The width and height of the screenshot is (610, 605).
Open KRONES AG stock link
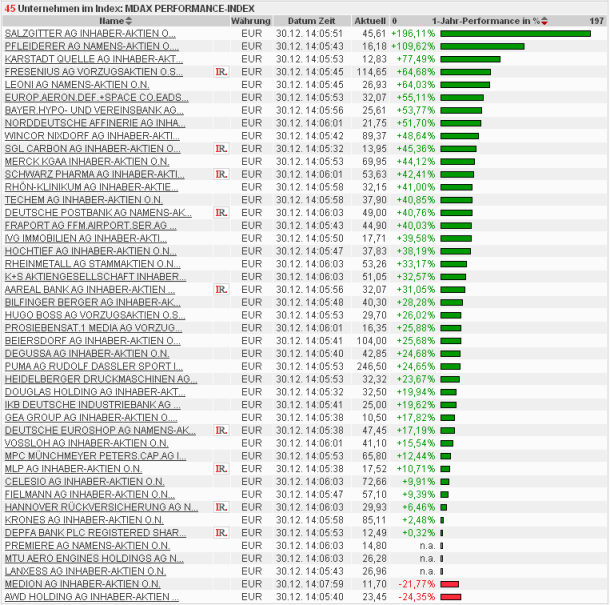pos(84,520)
